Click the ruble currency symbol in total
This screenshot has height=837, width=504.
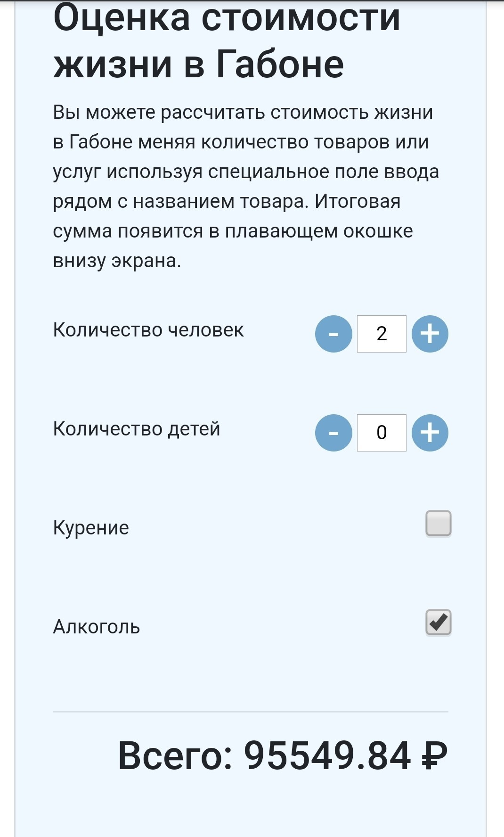tap(434, 755)
